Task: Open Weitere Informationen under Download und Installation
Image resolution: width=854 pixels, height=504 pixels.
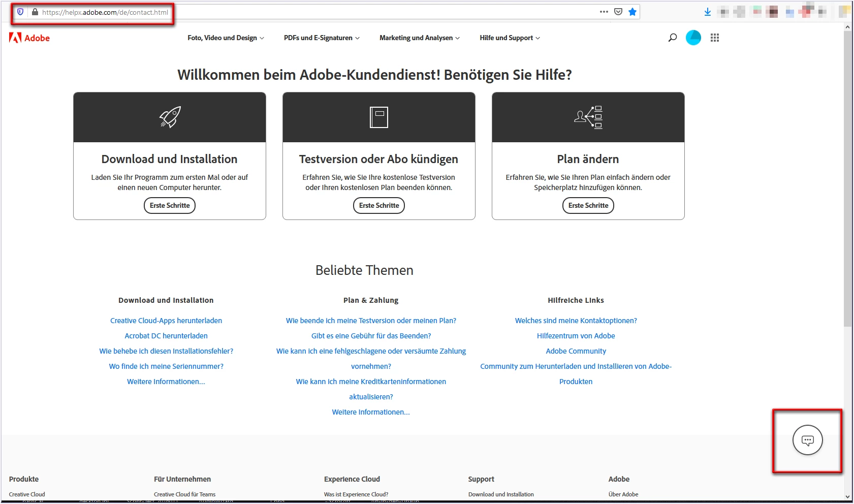Action: tap(166, 382)
